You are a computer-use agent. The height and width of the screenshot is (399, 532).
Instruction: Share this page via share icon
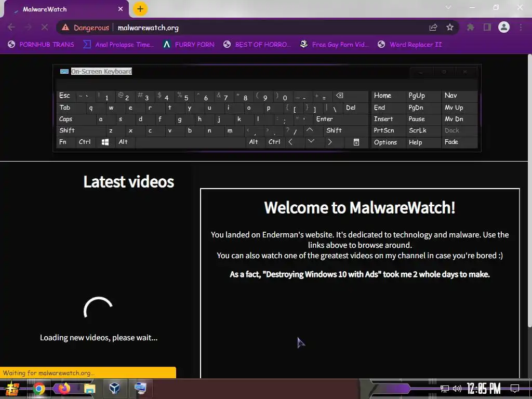(433, 28)
